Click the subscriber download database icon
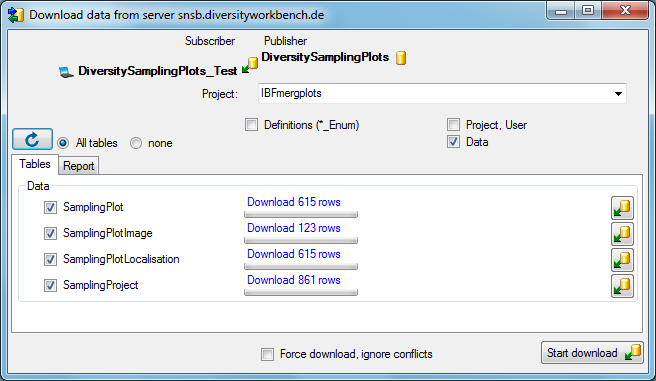The width and height of the screenshot is (656, 381). pos(250,65)
